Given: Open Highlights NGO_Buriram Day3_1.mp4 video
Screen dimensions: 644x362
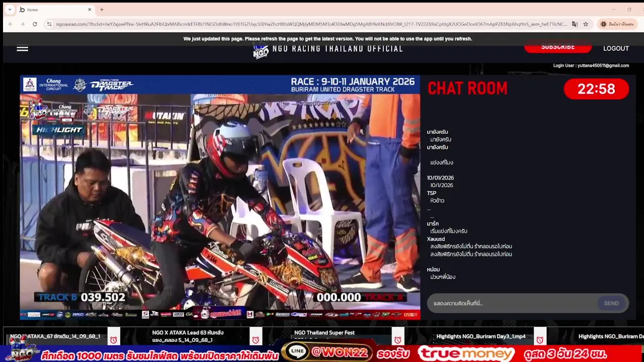Looking at the screenshot, I should point(480,336).
